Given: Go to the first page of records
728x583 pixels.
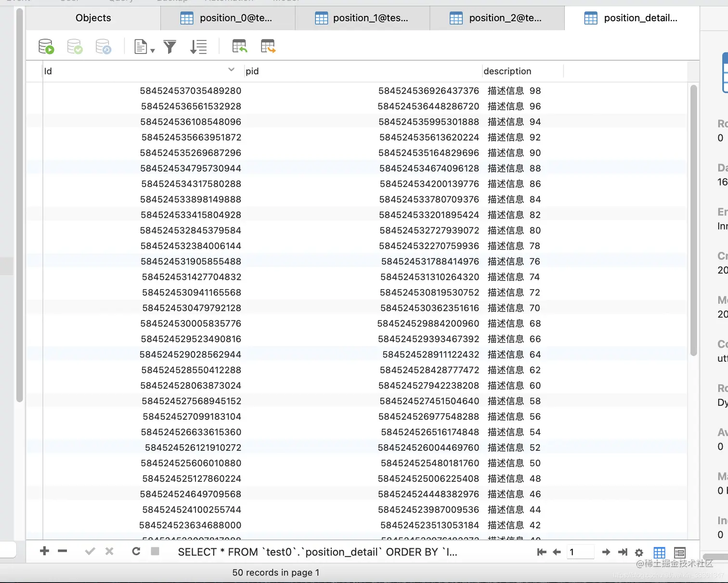Looking at the screenshot, I should coord(542,552).
